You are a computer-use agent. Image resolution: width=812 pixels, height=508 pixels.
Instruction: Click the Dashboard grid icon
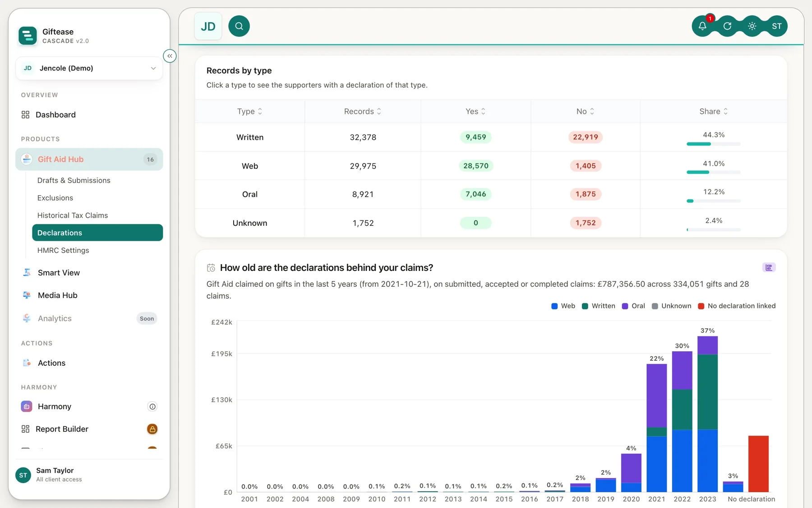tap(25, 115)
